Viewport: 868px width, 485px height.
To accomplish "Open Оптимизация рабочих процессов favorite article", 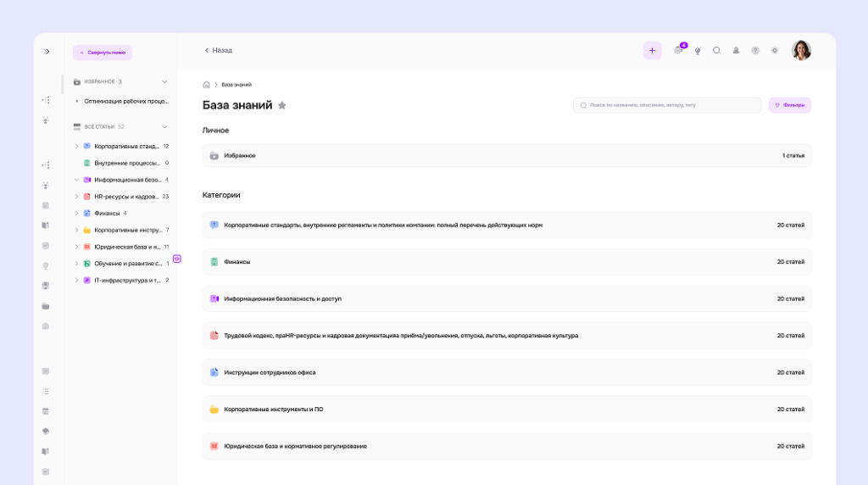I will pyautogui.click(x=125, y=101).
